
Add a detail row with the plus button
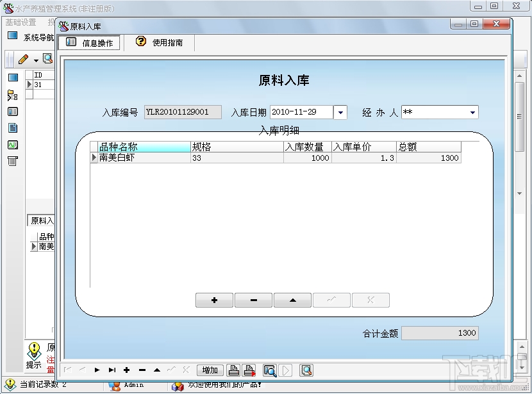point(213,300)
